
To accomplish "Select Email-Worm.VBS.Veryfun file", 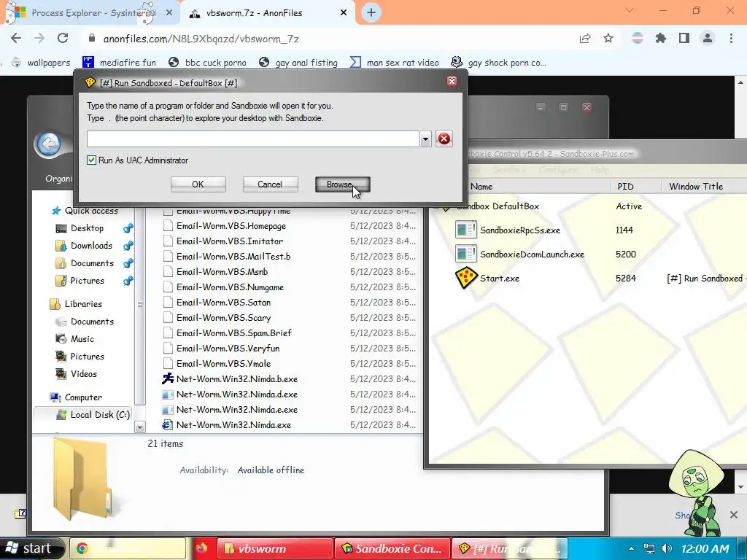I will [x=228, y=348].
